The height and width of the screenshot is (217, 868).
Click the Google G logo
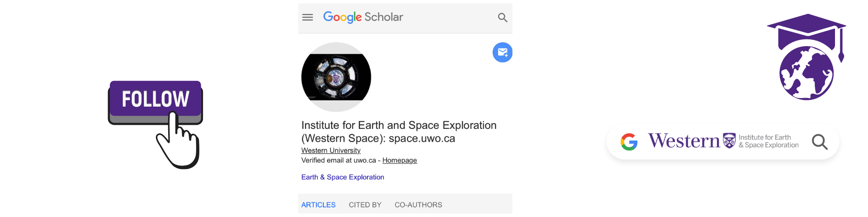tap(629, 142)
